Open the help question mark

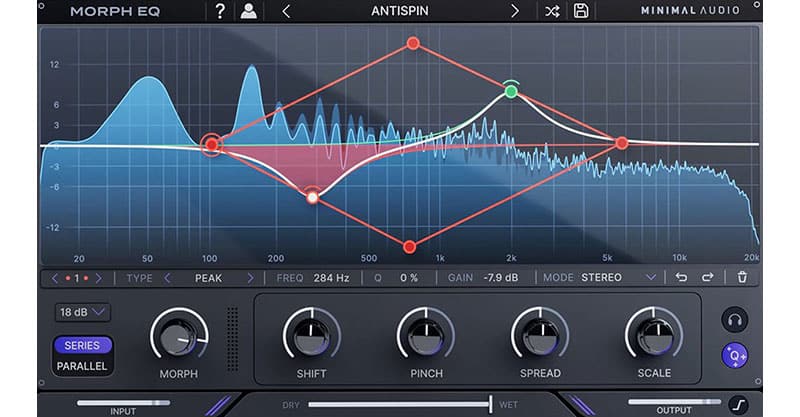tap(220, 11)
